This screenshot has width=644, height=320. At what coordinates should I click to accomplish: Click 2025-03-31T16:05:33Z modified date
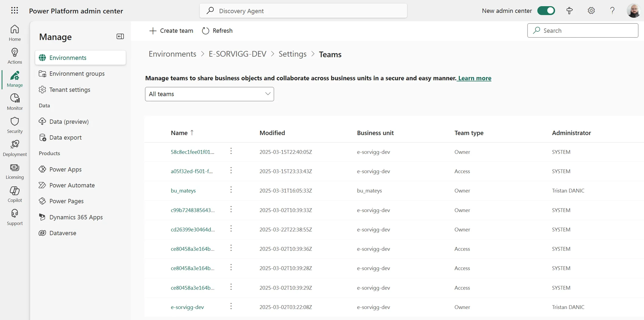[x=286, y=190]
